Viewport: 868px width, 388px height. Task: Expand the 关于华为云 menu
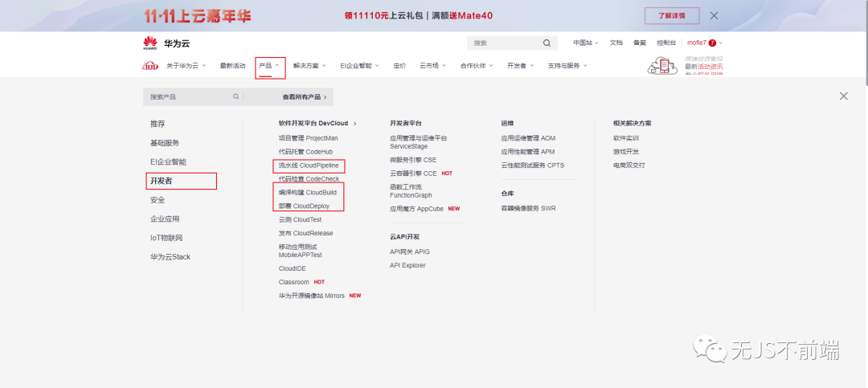click(x=186, y=65)
